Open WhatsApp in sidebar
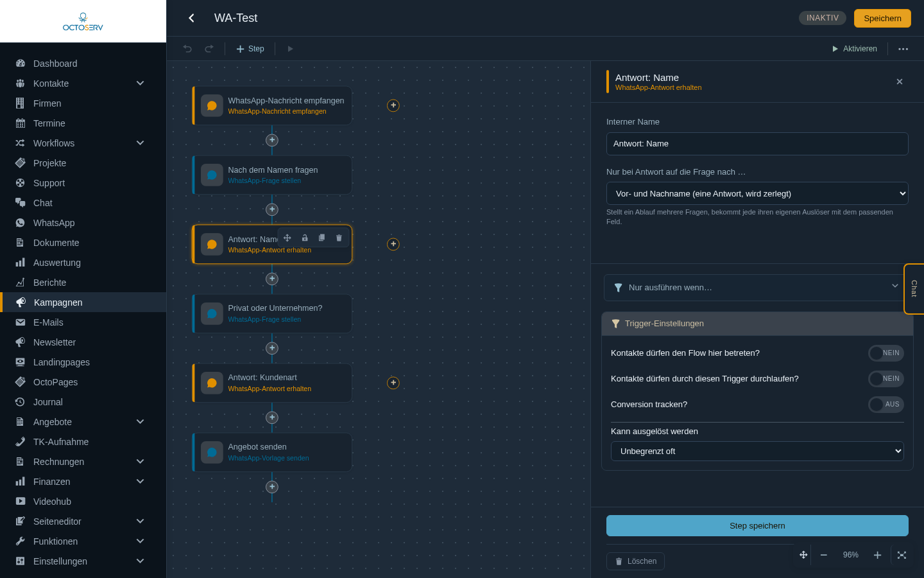The width and height of the screenshot is (924, 578). (x=83, y=223)
